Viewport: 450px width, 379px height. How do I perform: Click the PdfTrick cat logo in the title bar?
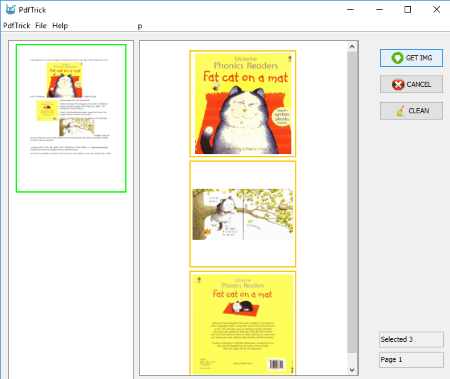[10, 9]
